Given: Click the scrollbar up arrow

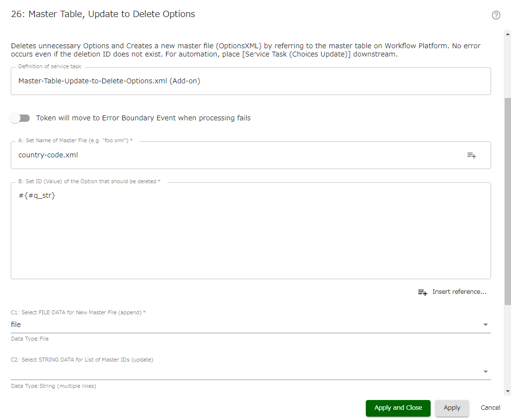Looking at the screenshot, I should (507, 34).
